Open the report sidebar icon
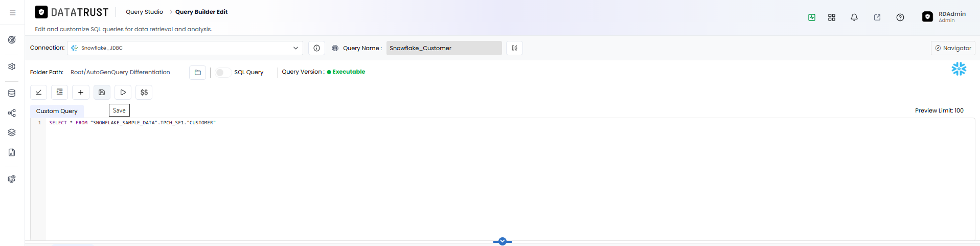The width and height of the screenshot is (980, 246). tap(12, 152)
